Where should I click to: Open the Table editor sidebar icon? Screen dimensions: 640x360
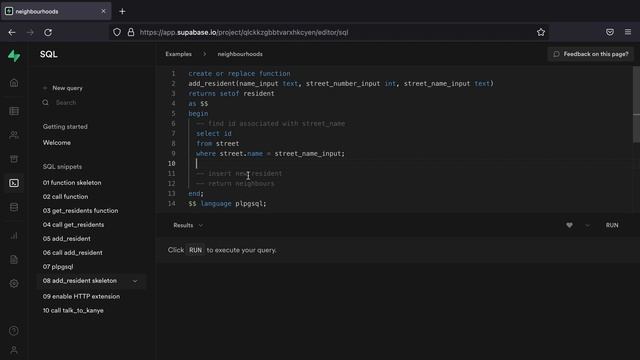tap(14, 111)
